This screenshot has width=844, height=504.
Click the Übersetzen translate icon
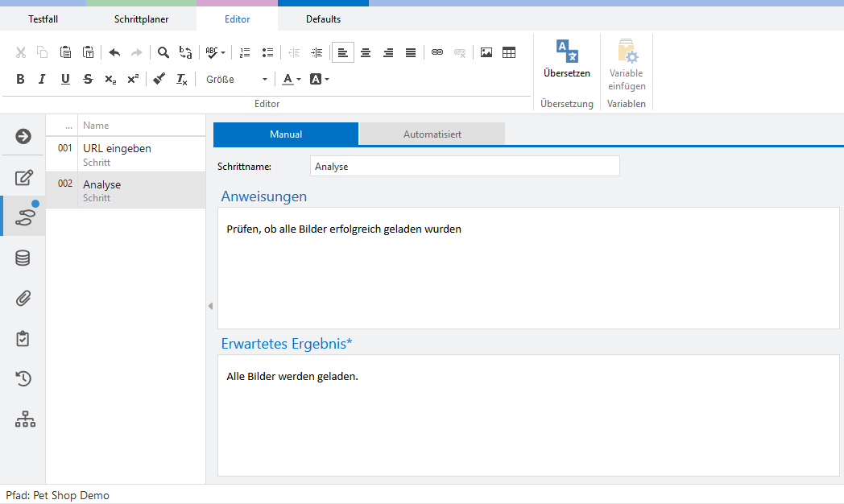[566, 52]
